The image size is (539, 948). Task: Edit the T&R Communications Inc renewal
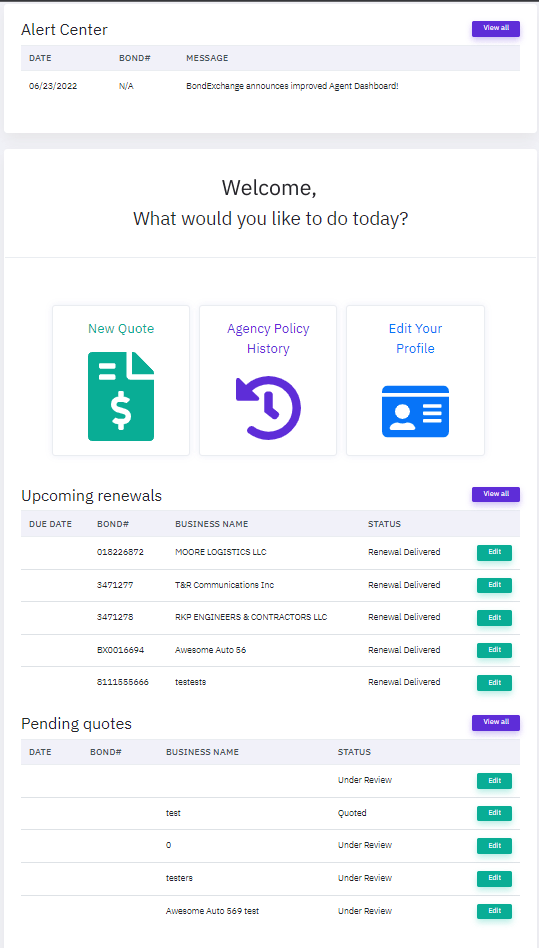[x=494, y=585]
